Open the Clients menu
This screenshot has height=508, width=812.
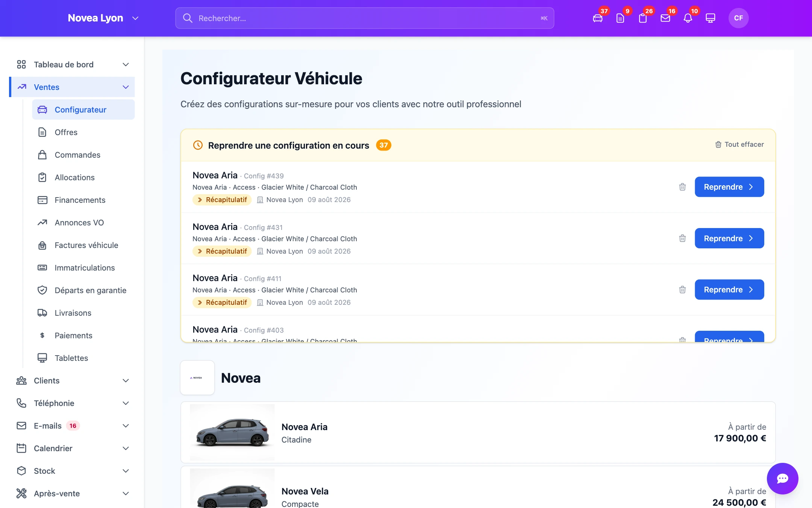(x=72, y=380)
